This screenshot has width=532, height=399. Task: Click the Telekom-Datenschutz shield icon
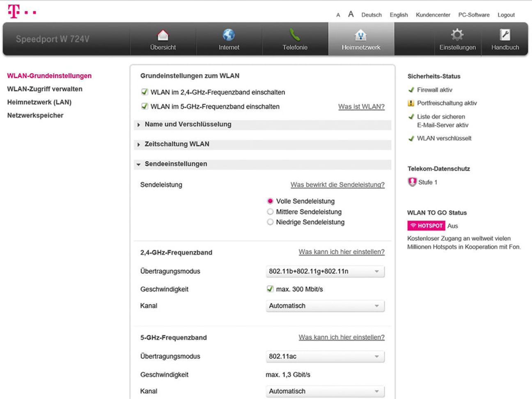[x=412, y=182]
